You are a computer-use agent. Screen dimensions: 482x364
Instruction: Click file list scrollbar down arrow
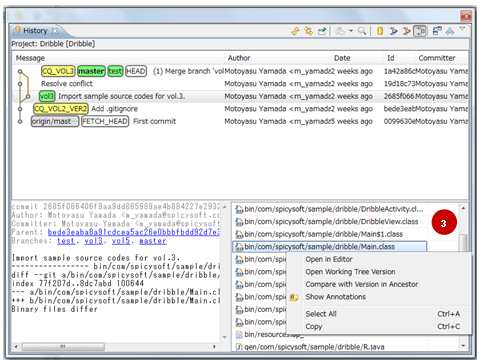464,346
